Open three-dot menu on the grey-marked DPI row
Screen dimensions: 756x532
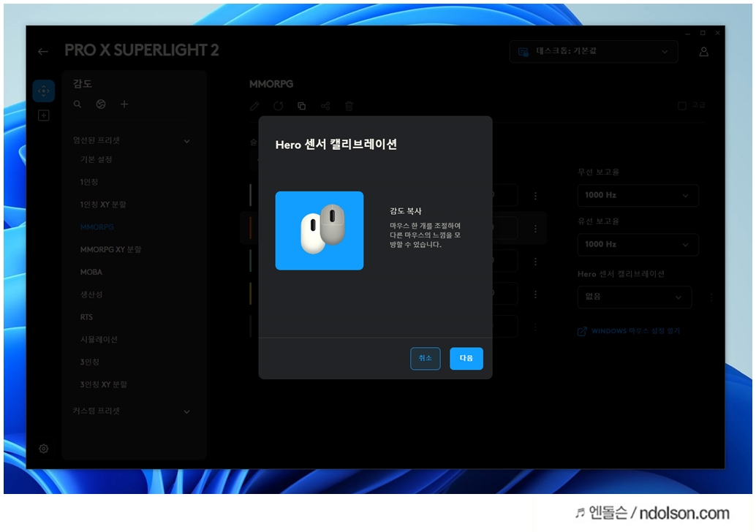click(536, 196)
